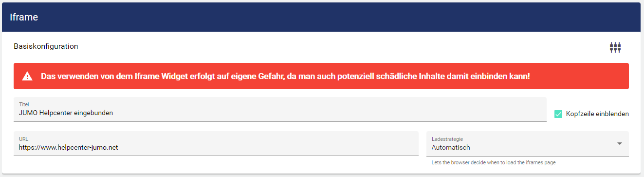Open the advanced settings sliders icon
644x177 pixels.
coord(615,47)
